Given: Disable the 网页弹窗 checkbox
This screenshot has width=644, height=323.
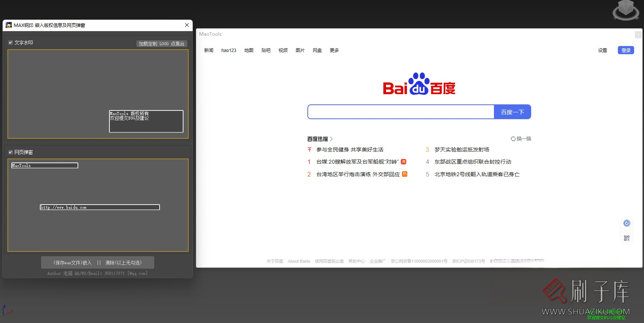Looking at the screenshot, I should (11, 152).
